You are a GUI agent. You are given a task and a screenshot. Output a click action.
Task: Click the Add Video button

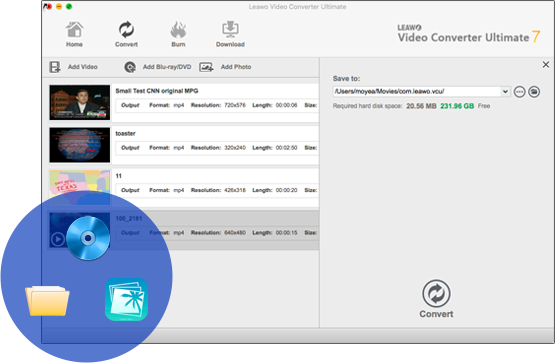[x=73, y=67]
